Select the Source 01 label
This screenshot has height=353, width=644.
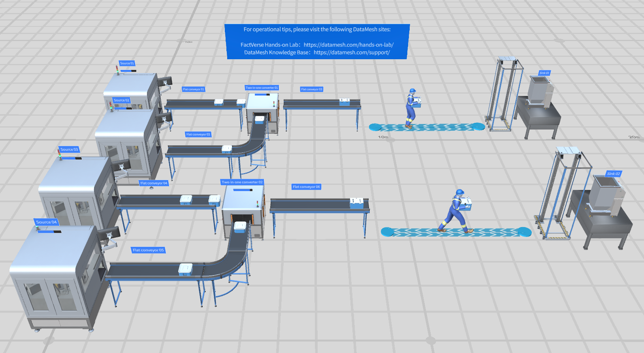click(127, 63)
